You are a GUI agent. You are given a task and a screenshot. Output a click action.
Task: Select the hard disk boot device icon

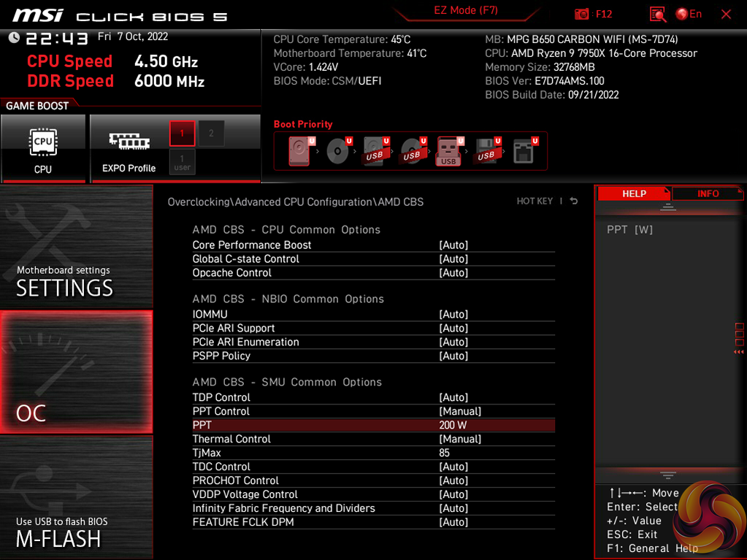click(300, 151)
